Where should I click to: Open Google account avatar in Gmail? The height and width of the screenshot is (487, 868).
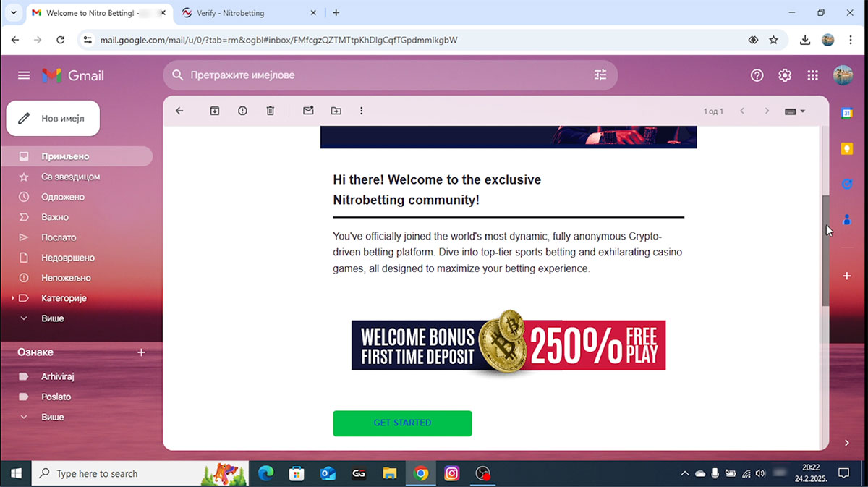click(x=843, y=75)
